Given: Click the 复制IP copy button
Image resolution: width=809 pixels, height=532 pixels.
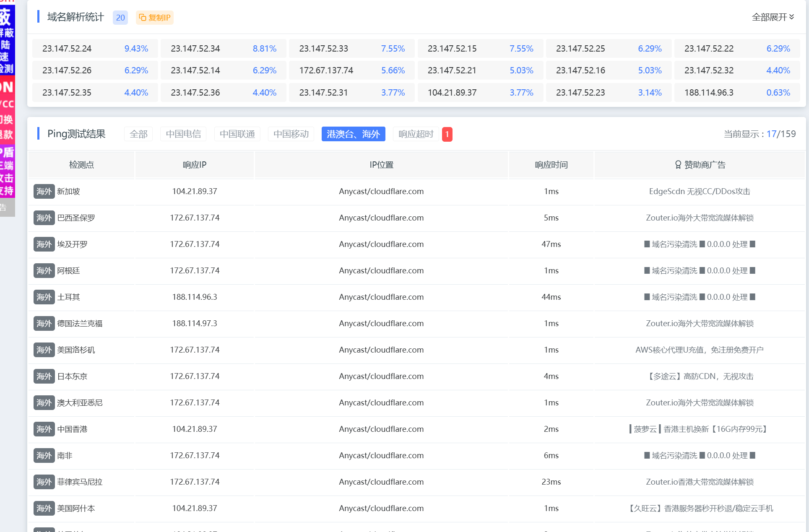Looking at the screenshot, I should 154,18.
